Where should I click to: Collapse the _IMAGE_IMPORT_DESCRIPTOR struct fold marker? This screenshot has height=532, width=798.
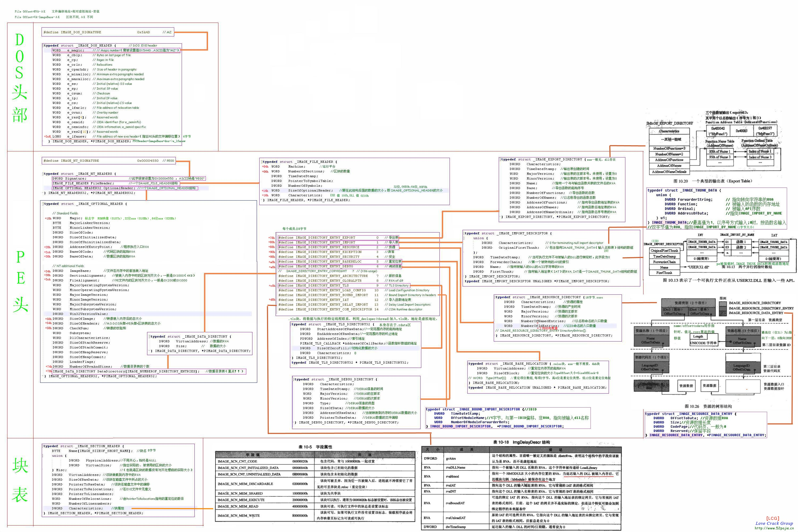[464, 234]
